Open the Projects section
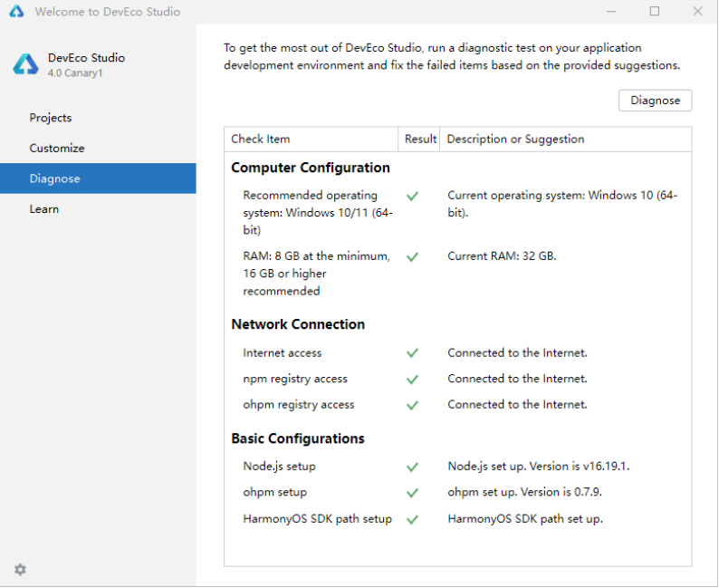The image size is (719, 588). coord(98,118)
